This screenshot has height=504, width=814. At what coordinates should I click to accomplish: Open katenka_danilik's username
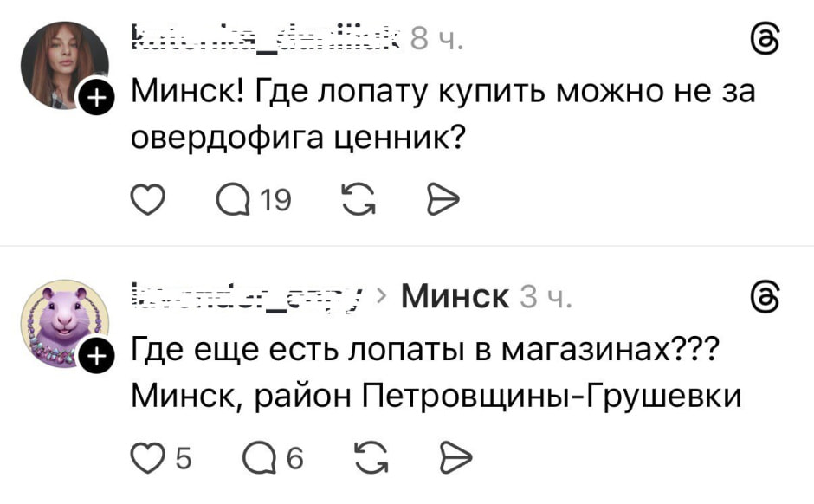point(260,39)
